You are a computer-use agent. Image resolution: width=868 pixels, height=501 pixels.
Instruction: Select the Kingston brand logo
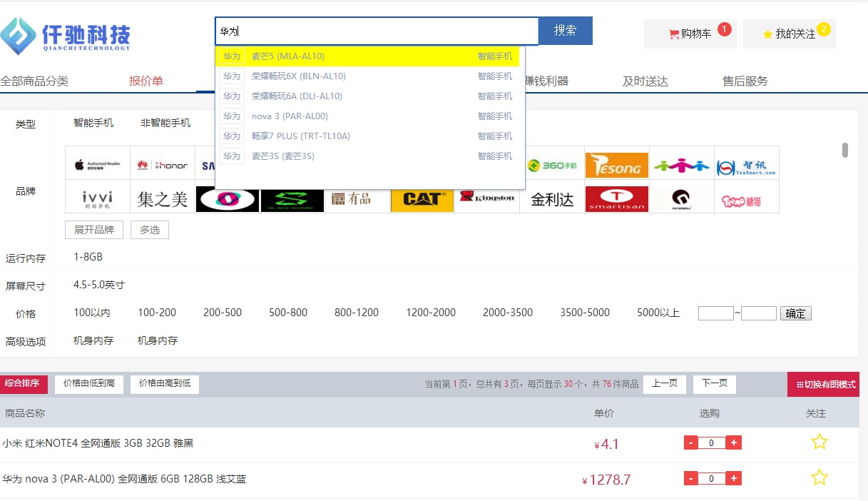click(x=487, y=198)
